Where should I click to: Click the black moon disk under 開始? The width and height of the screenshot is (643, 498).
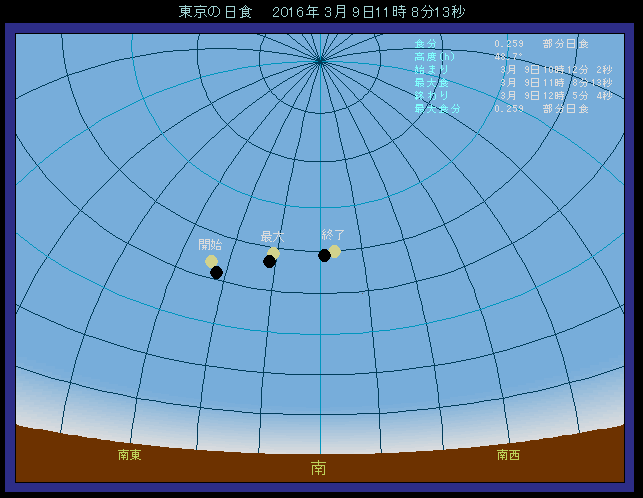click(x=216, y=272)
